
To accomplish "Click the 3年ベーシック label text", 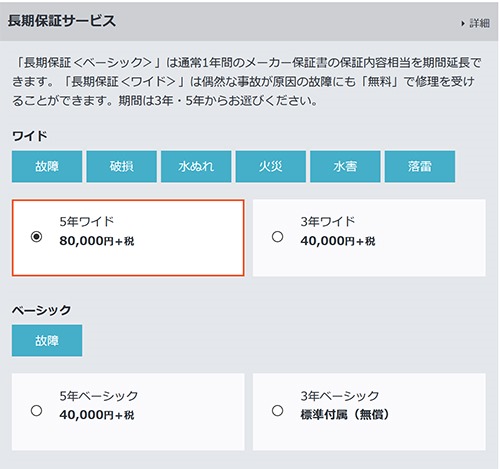I will pyautogui.click(x=340, y=396).
